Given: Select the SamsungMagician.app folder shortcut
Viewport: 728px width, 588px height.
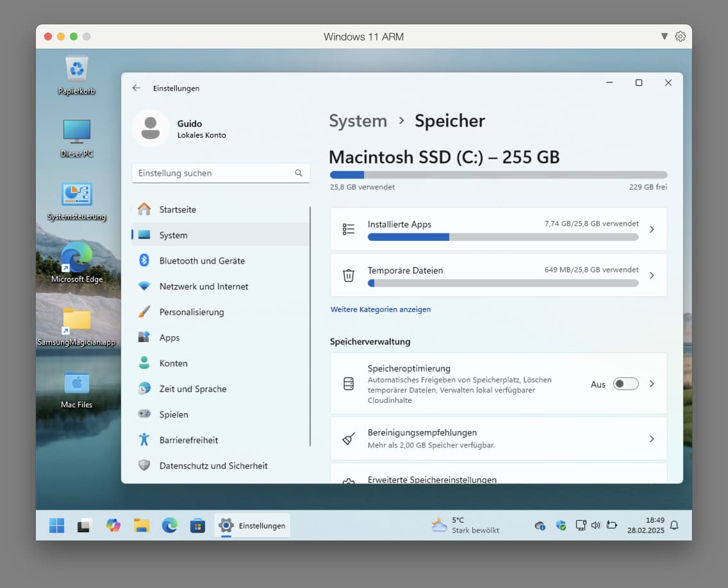Looking at the screenshot, I should pyautogui.click(x=77, y=327).
